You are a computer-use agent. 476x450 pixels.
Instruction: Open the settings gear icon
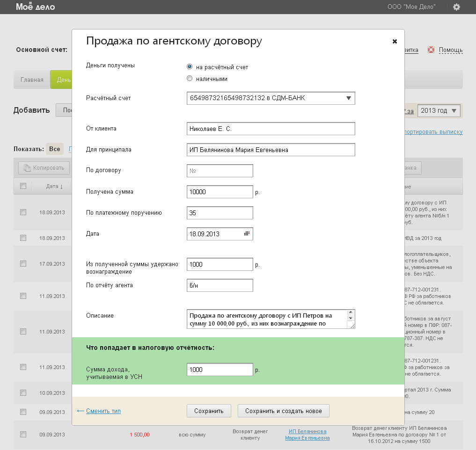coord(456,7)
